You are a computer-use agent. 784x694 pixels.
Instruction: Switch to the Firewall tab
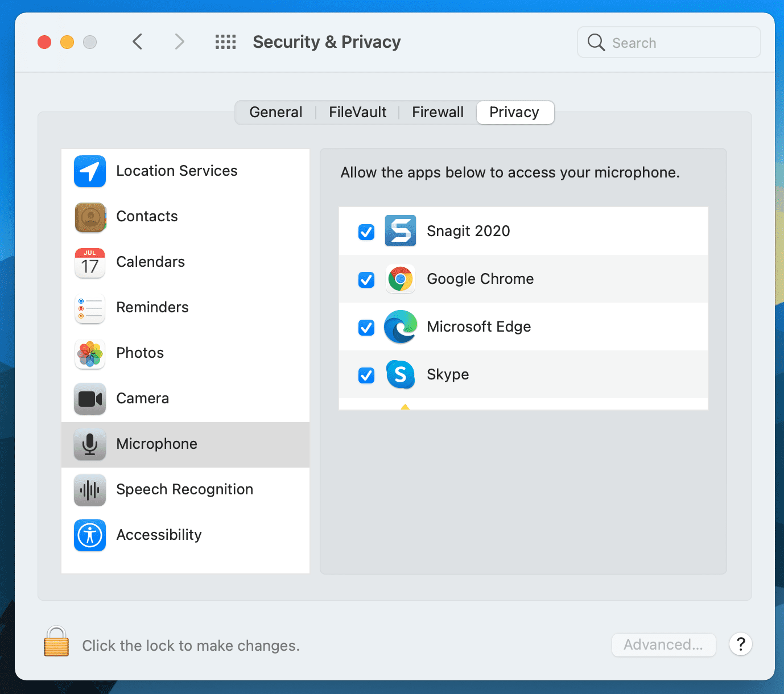(438, 112)
